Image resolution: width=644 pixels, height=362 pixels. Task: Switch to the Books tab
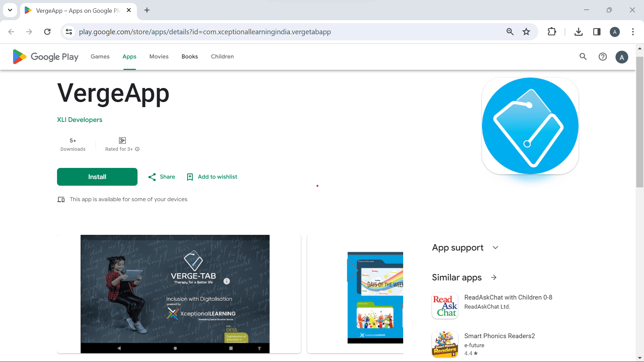coord(190,56)
